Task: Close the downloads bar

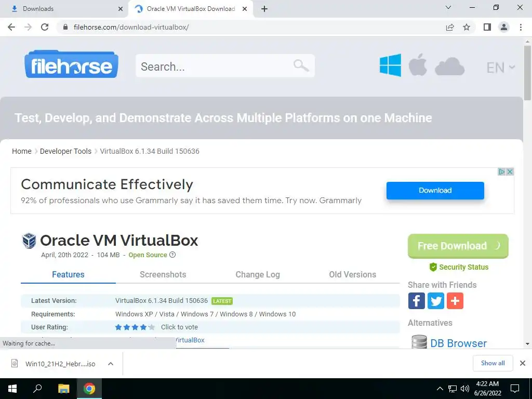Action: tap(523, 363)
